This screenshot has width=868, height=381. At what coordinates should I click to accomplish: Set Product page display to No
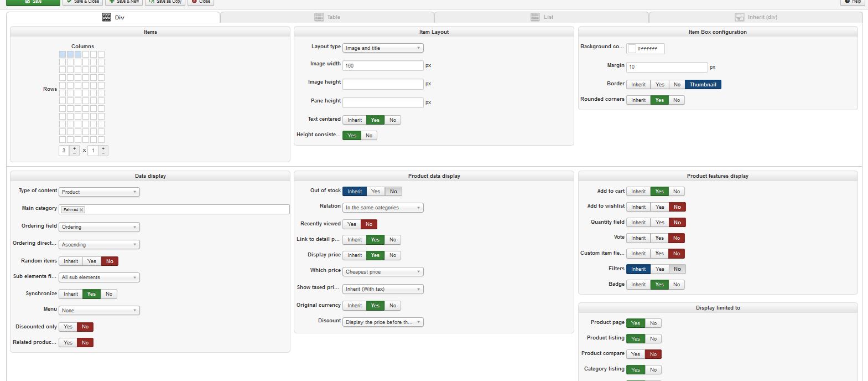coord(653,323)
